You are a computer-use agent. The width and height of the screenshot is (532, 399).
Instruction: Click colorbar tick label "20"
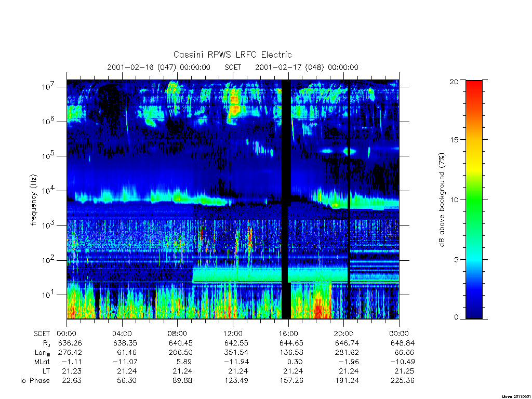point(454,82)
